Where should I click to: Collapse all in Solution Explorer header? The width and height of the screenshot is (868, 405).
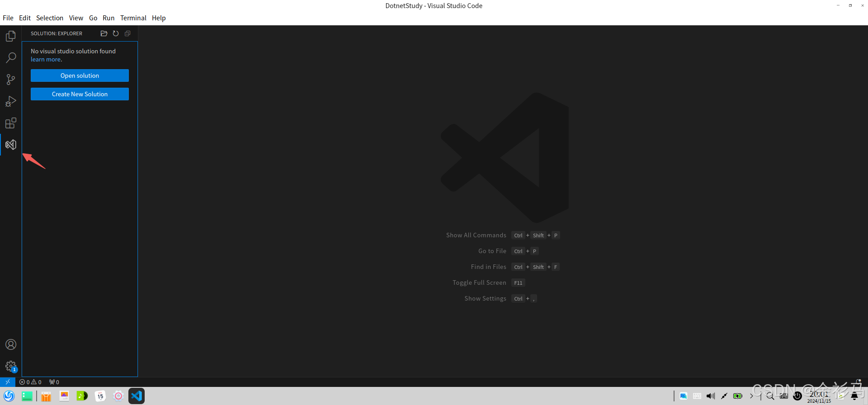pyautogui.click(x=127, y=33)
